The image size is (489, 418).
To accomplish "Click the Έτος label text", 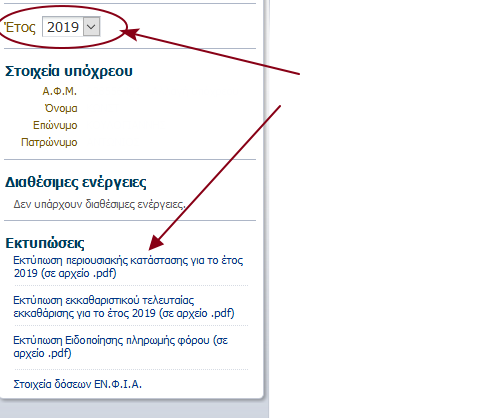I will [20, 27].
